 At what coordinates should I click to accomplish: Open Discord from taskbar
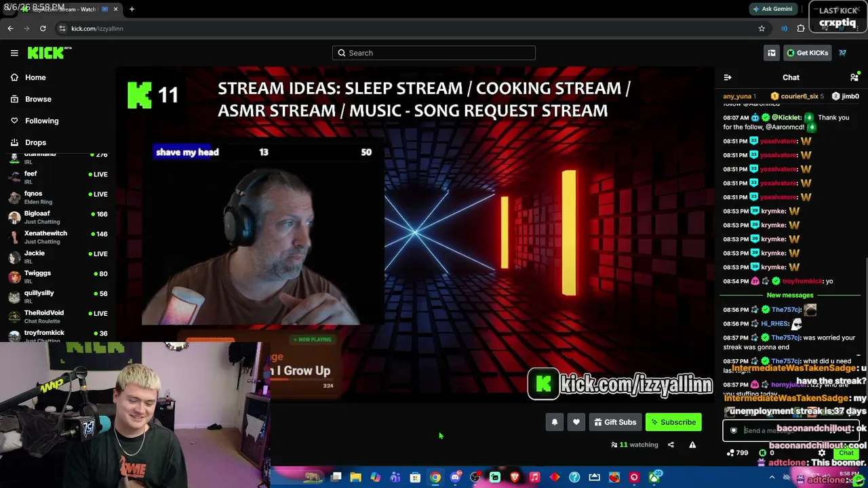455,478
